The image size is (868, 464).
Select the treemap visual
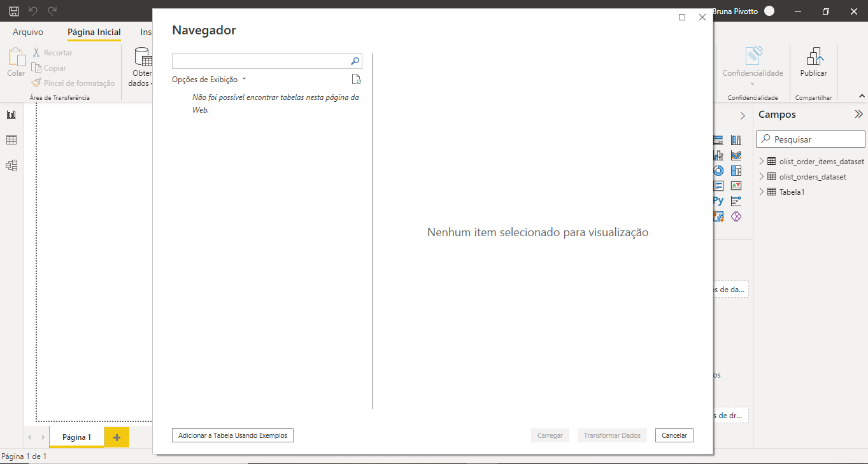point(736,171)
